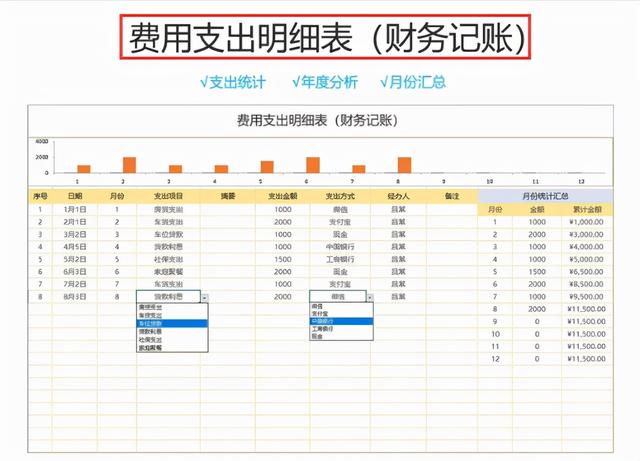Click the √支出统计 feature label
The height and width of the screenshot is (461, 640).
[233, 82]
